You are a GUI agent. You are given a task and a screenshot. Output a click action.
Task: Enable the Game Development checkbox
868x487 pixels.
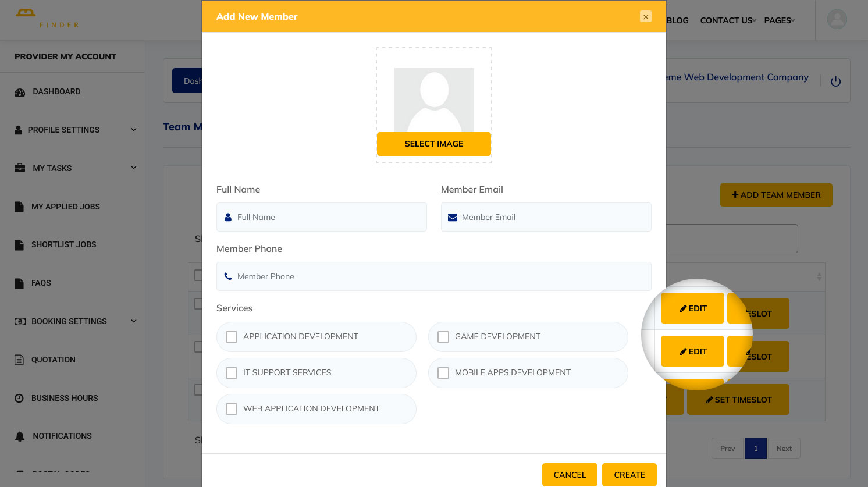443,337
